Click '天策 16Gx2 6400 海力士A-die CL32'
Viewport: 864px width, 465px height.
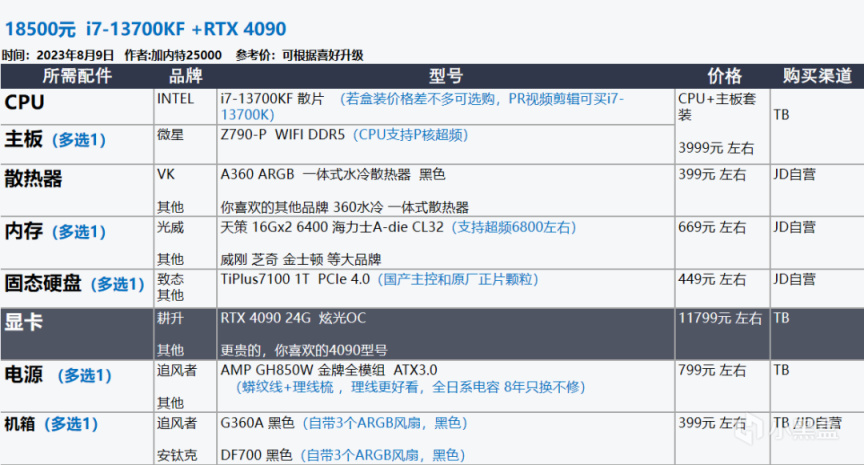(332, 227)
